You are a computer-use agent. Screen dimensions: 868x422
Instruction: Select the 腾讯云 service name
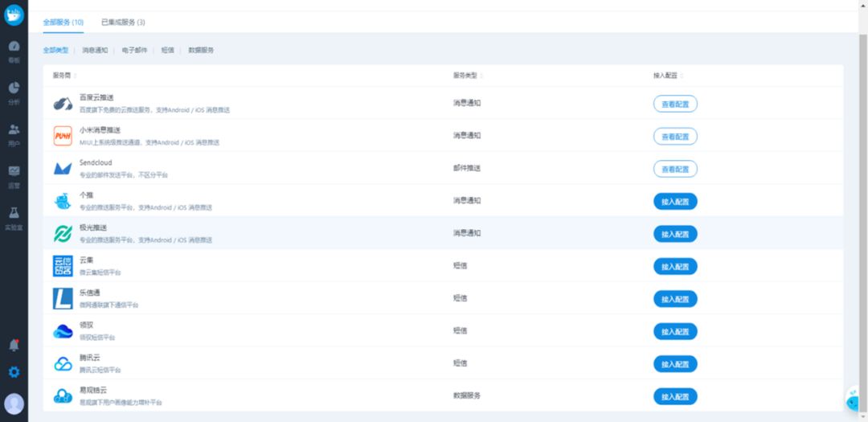click(90, 358)
